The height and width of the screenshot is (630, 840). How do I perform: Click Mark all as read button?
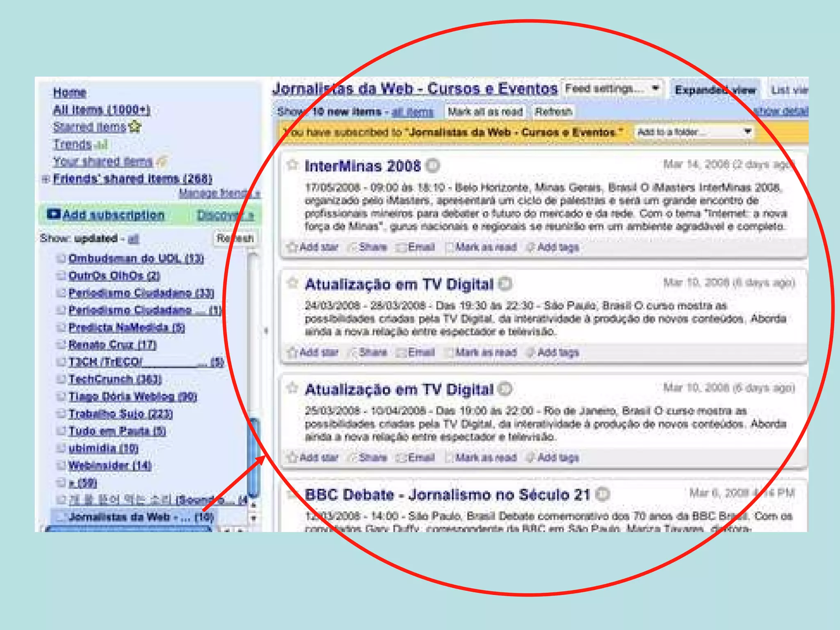tap(485, 112)
